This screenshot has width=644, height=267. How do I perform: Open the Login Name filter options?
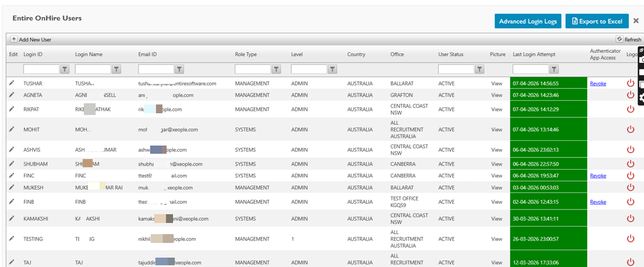coord(117,69)
